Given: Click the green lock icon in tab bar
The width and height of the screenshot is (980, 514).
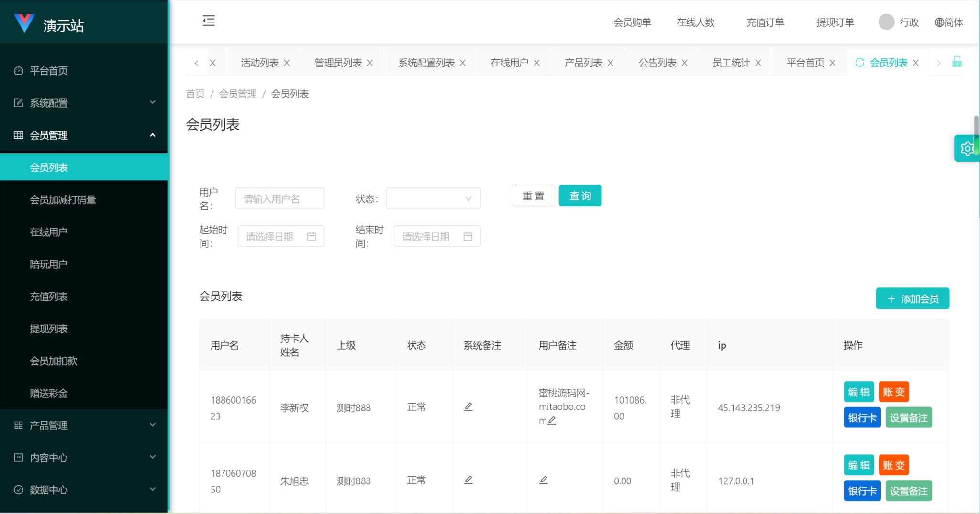Looking at the screenshot, I should pyautogui.click(x=957, y=62).
